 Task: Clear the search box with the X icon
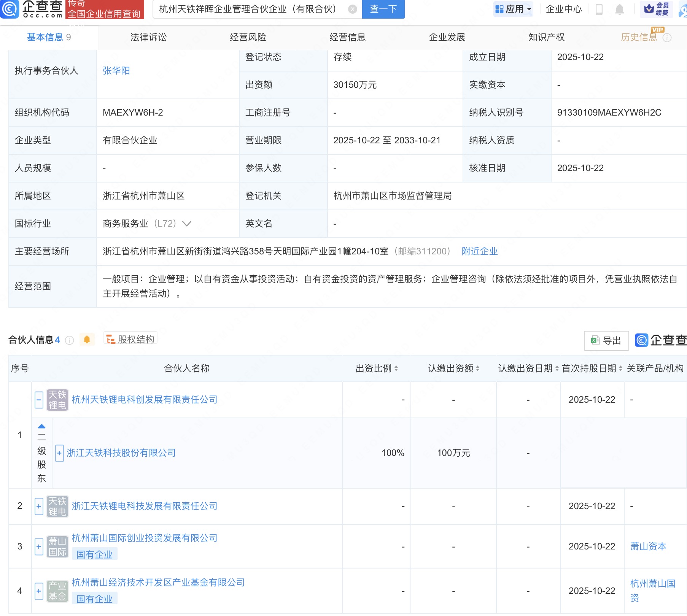(x=353, y=9)
